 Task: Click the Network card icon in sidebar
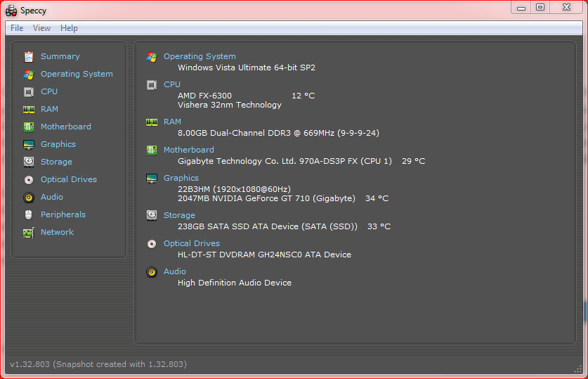[29, 233]
